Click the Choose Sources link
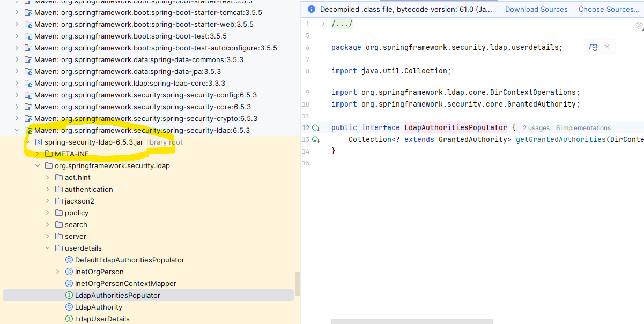Viewport: 644px width, 324px height. coord(609,9)
